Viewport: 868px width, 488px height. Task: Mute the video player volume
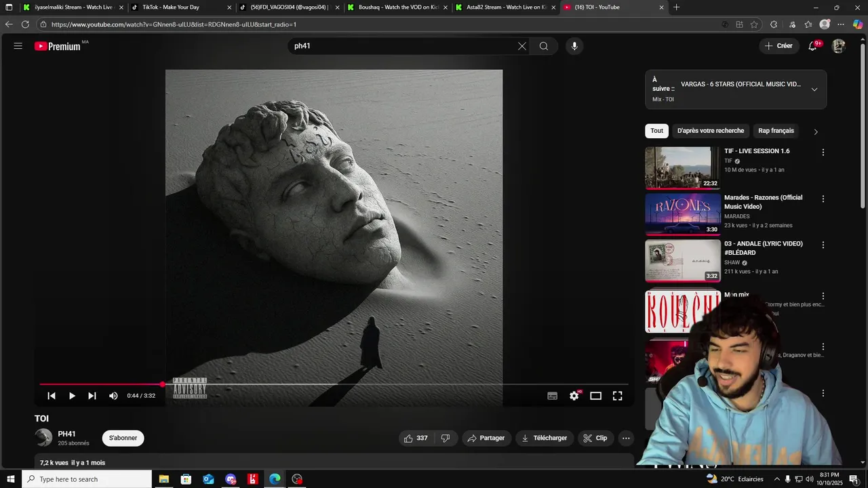(x=113, y=396)
